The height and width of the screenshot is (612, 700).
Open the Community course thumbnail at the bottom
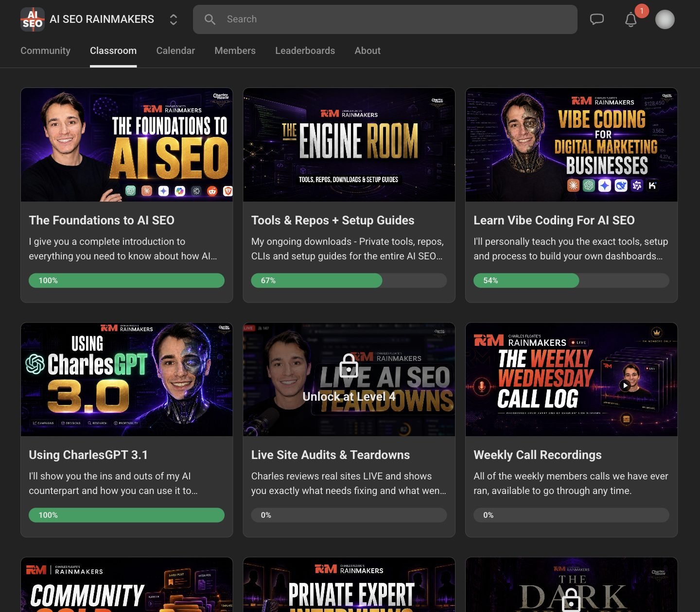(127, 585)
